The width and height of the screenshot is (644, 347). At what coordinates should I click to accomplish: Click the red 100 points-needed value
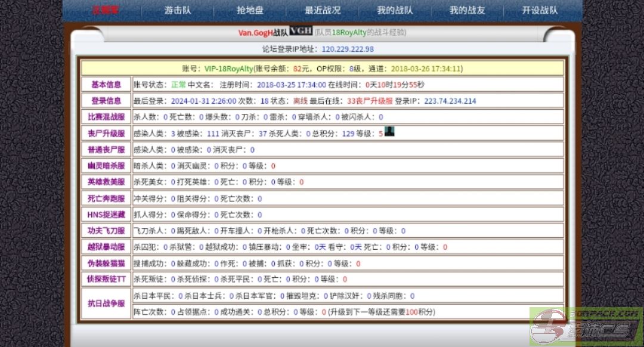point(411,312)
